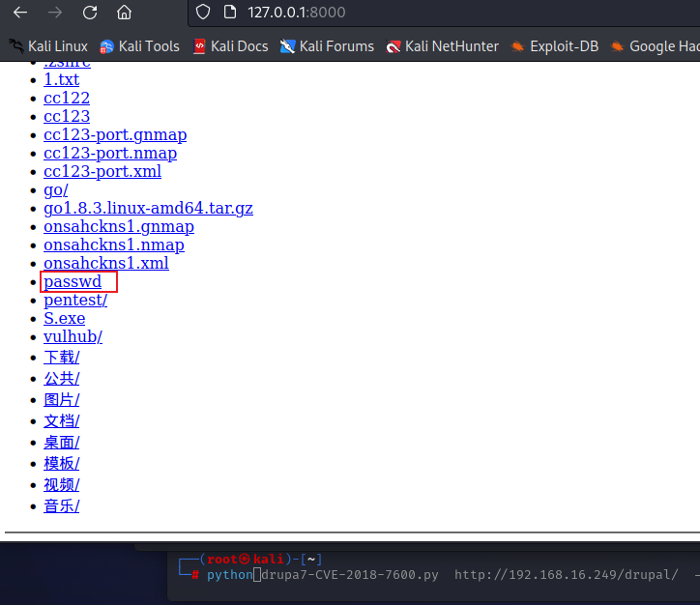Viewport: 700px width, 605px height.
Task: Click the python command in the terminal
Action: click(230, 575)
